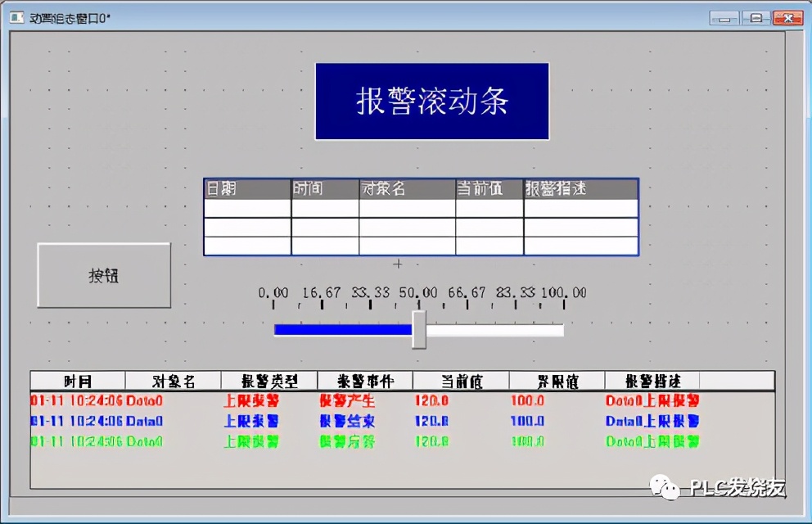812x524 pixels.
Task: Click the 100.00 scale label
Action: coord(564,292)
